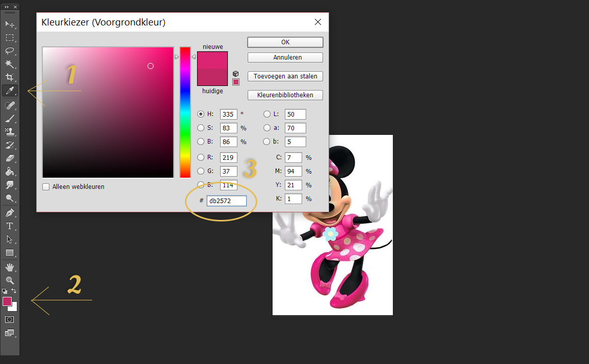
Task: Click the brightness value field 86
Action: point(228,142)
